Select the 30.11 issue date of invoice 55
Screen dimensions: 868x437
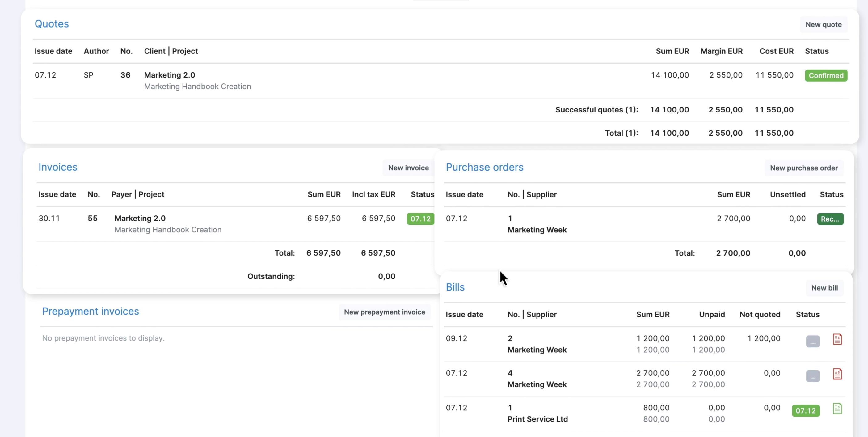pos(49,218)
